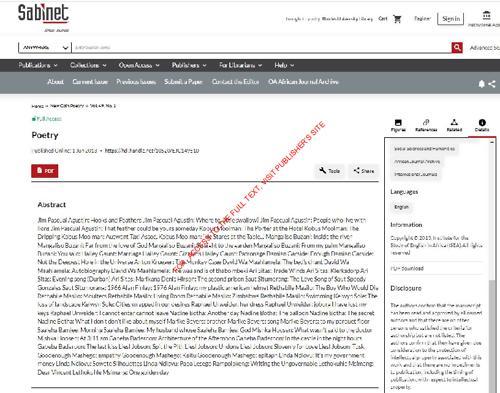500x393 pixels.
Task: Click the share icon in journal bar
Action: point(492,84)
